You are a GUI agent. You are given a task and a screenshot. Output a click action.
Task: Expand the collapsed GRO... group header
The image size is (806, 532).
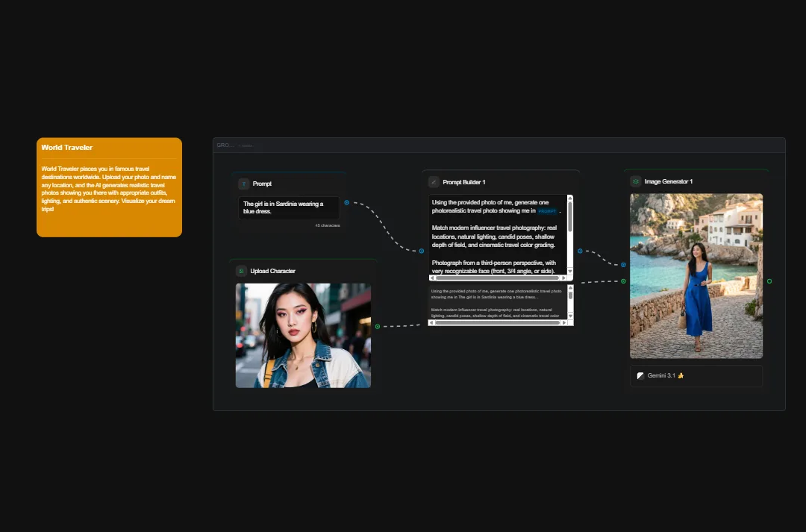pos(224,145)
